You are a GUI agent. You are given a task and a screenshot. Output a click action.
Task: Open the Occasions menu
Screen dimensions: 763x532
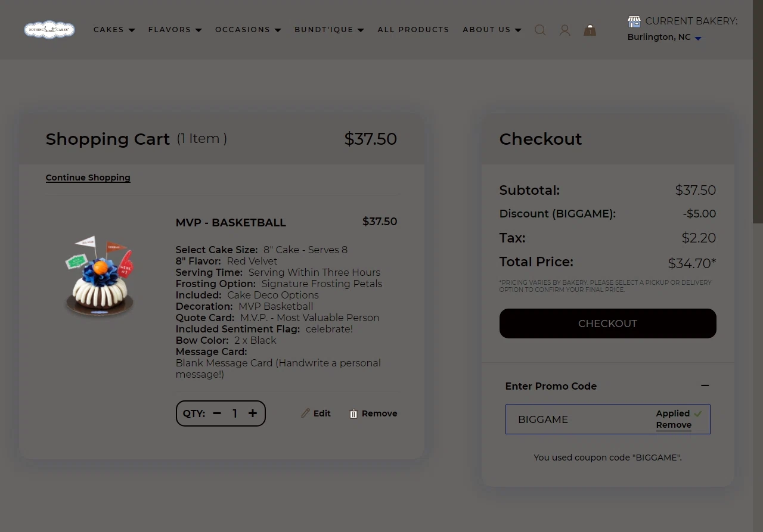tap(248, 30)
